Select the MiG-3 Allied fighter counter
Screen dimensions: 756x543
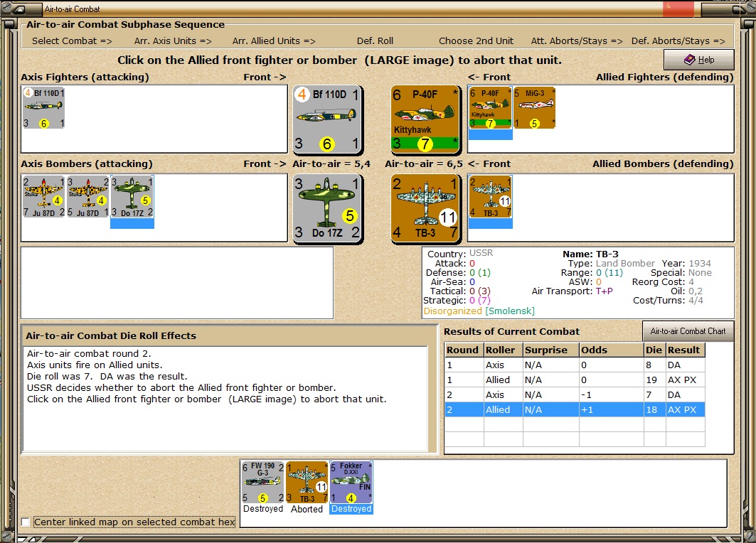pos(534,108)
